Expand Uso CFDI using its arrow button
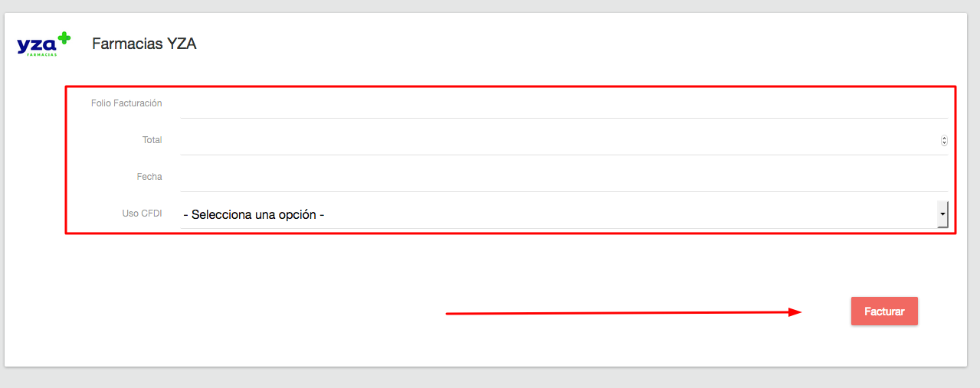Viewport: 980px width, 388px height. (942, 215)
